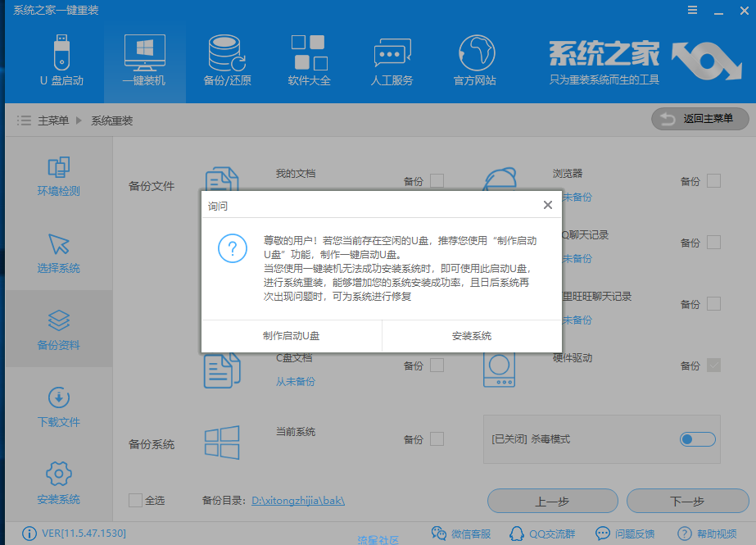Toggle the 杀毒模式 switch

(x=697, y=439)
